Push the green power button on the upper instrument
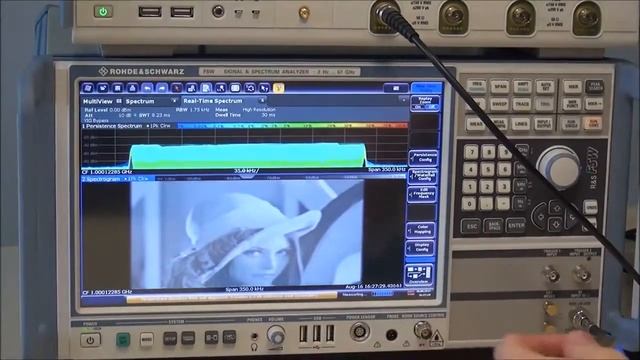 click(x=103, y=11)
